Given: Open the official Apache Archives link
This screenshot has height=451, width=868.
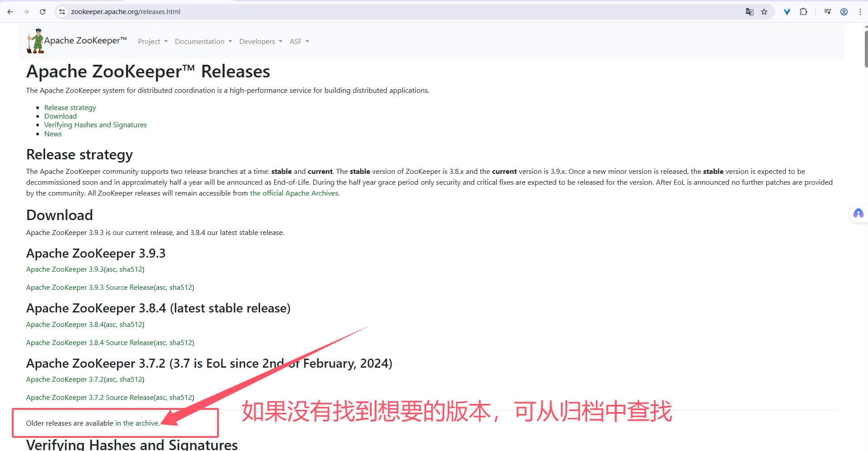Looking at the screenshot, I should (x=294, y=193).
